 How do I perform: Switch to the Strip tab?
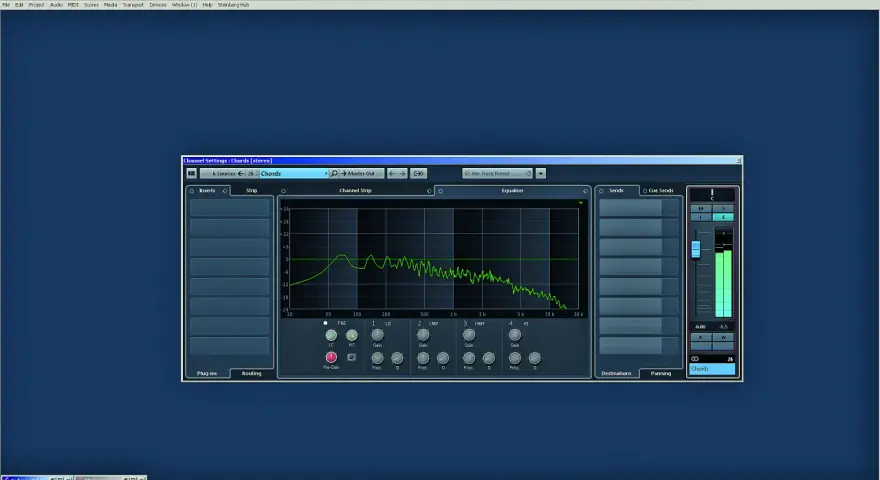pyautogui.click(x=251, y=190)
